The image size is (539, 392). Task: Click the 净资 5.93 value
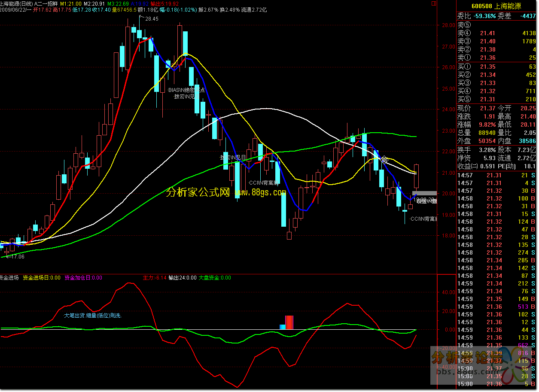[489, 158]
